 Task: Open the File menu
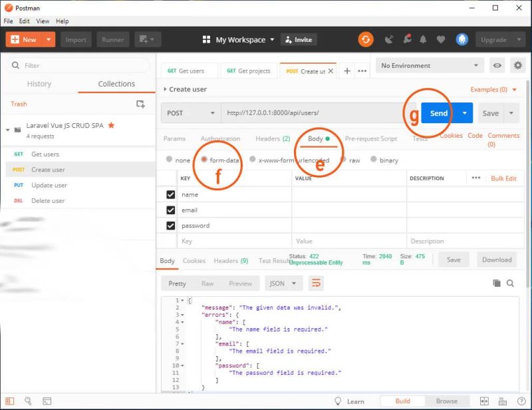tap(8, 21)
